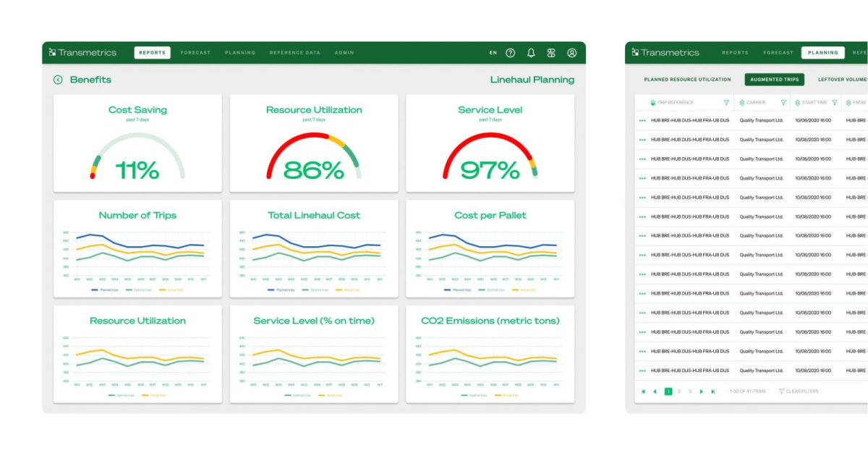The height and width of the screenshot is (456, 868).
Task: Click the sort arrows on Carrier header
Action: tap(743, 102)
